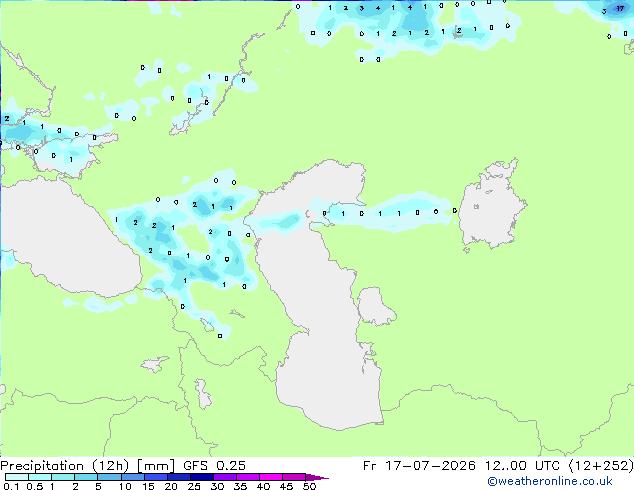Click the legend value label '25'
634x490 pixels.
[194, 486]
